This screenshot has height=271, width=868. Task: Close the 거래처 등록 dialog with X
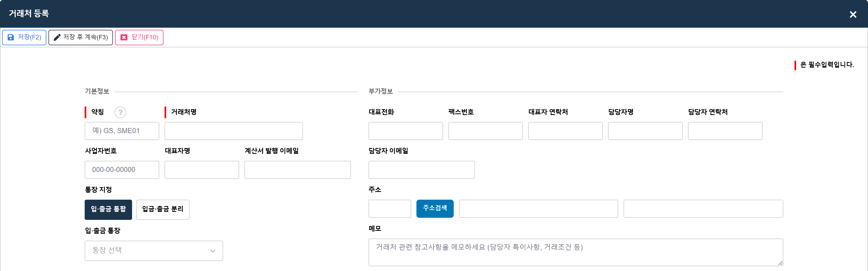point(853,14)
